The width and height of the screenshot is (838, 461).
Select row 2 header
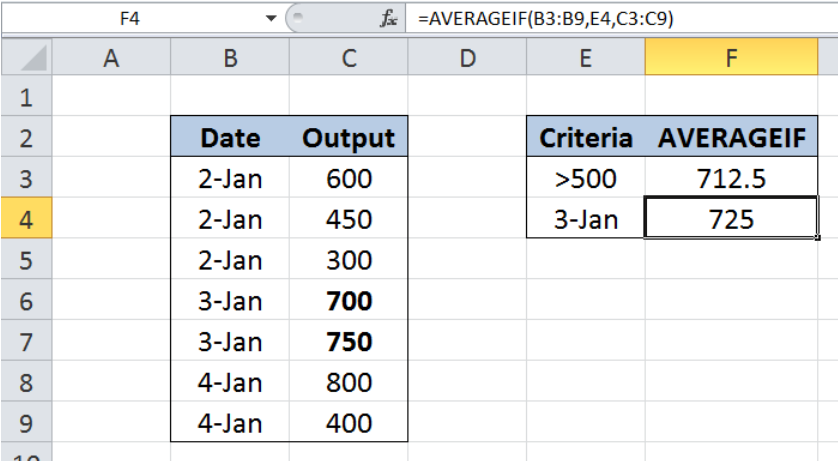(x=27, y=137)
